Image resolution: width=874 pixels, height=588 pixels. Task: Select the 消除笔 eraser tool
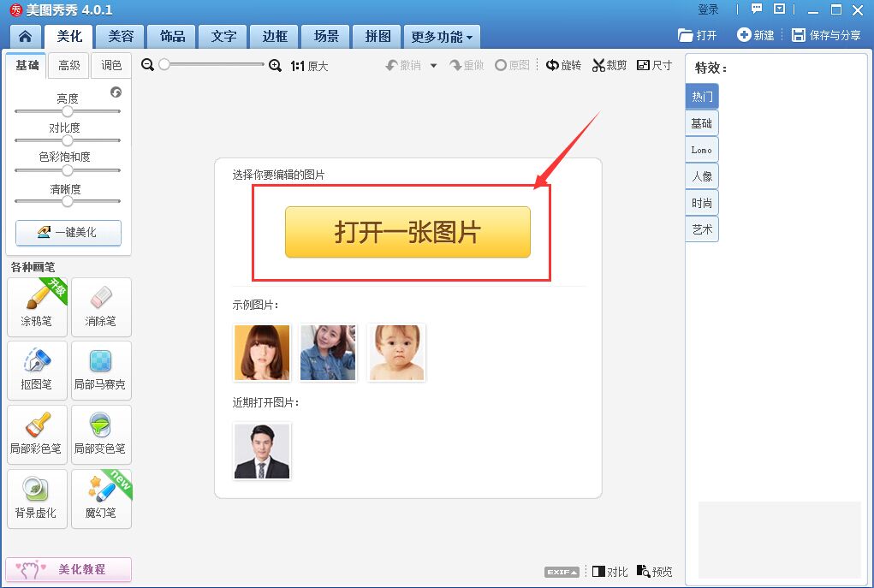[101, 306]
